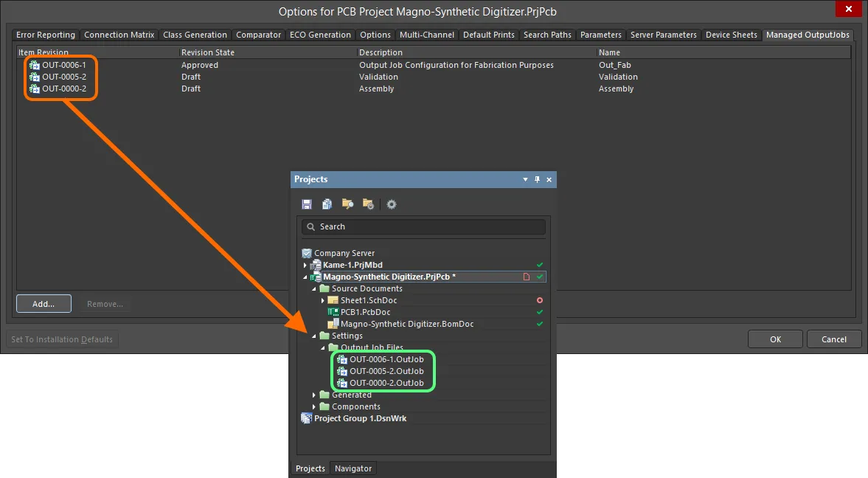Image resolution: width=868 pixels, height=478 pixels.
Task: Open the Default Prints tab
Action: point(489,35)
